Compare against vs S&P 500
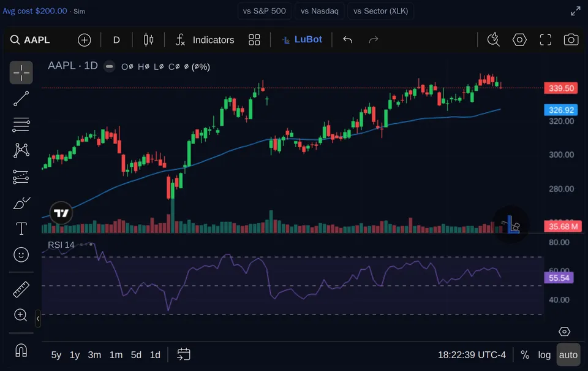The image size is (588, 371). (265, 11)
